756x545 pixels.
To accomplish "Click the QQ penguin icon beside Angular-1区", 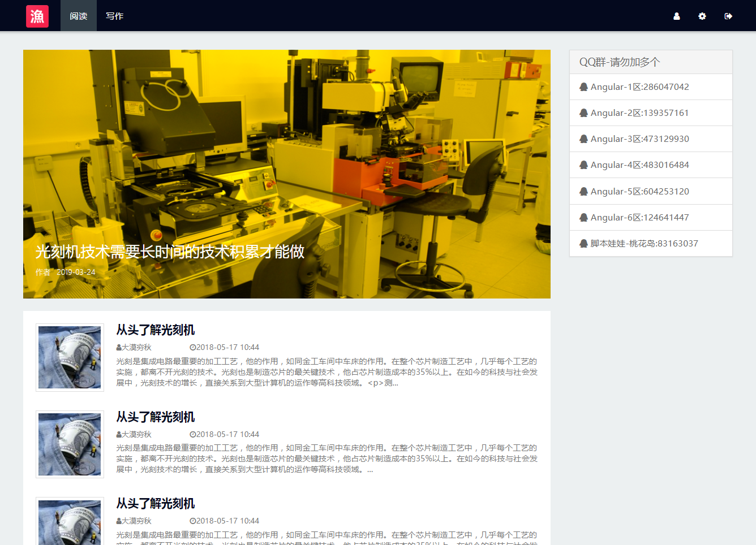I will (583, 86).
